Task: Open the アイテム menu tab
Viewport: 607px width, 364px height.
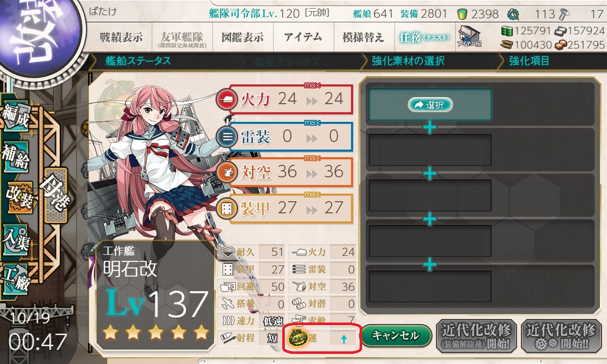Action: click(303, 37)
